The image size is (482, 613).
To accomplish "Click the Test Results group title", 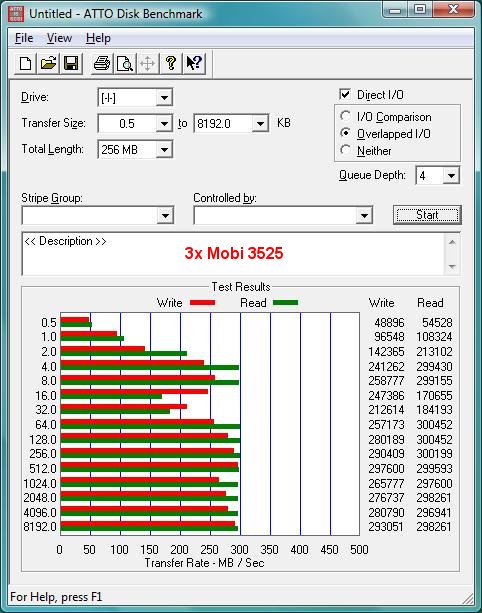I will tap(241, 287).
